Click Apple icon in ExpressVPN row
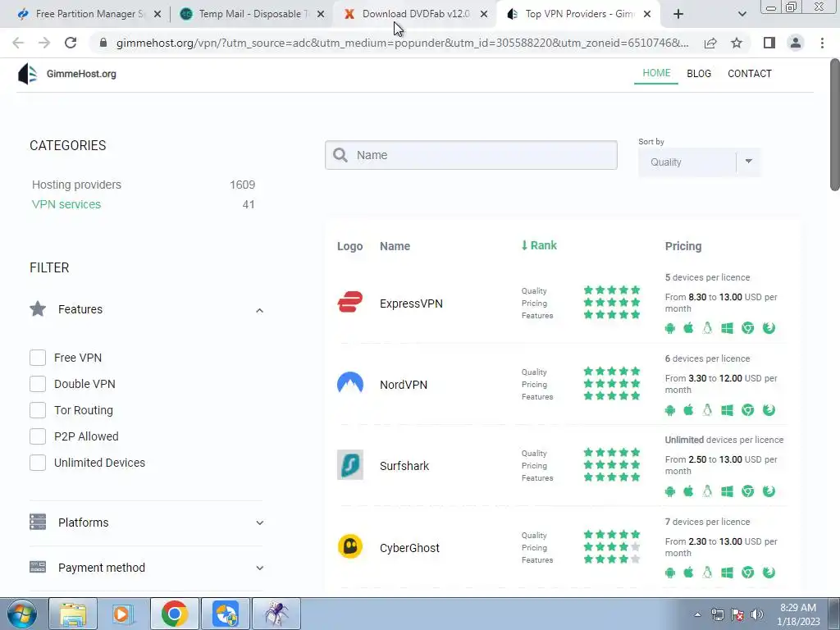 688,328
